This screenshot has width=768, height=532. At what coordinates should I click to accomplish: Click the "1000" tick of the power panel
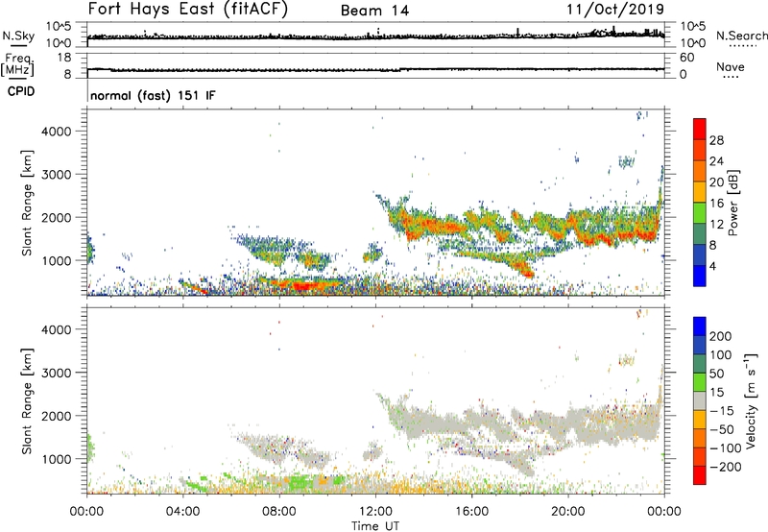pyautogui.click(x=56, y=260)
